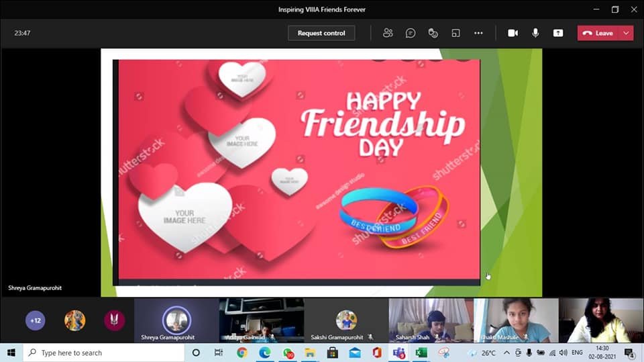Leave the meeting

click(598, 33)
